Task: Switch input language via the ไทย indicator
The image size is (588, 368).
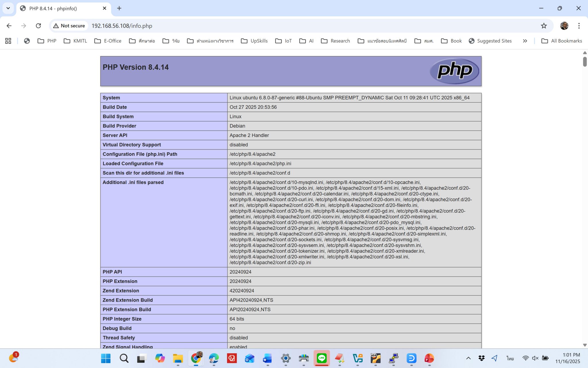Action: (x=510, y=358)
